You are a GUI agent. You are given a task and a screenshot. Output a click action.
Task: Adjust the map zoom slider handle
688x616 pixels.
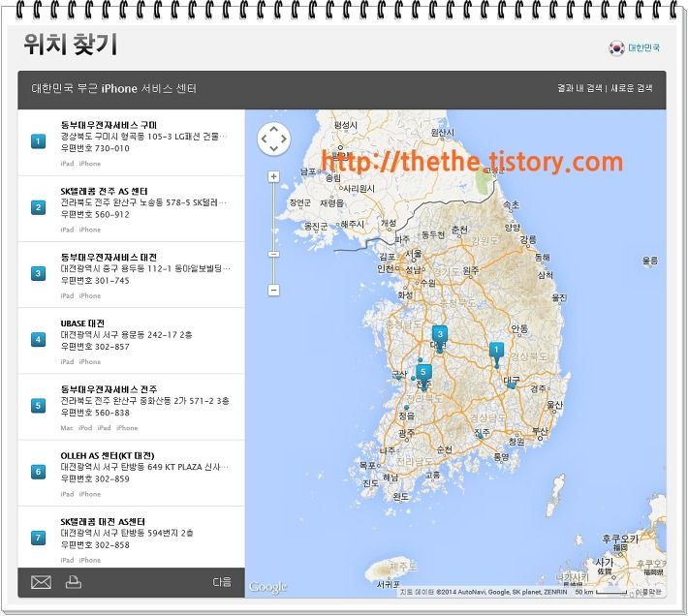click(x=274, y=255)
